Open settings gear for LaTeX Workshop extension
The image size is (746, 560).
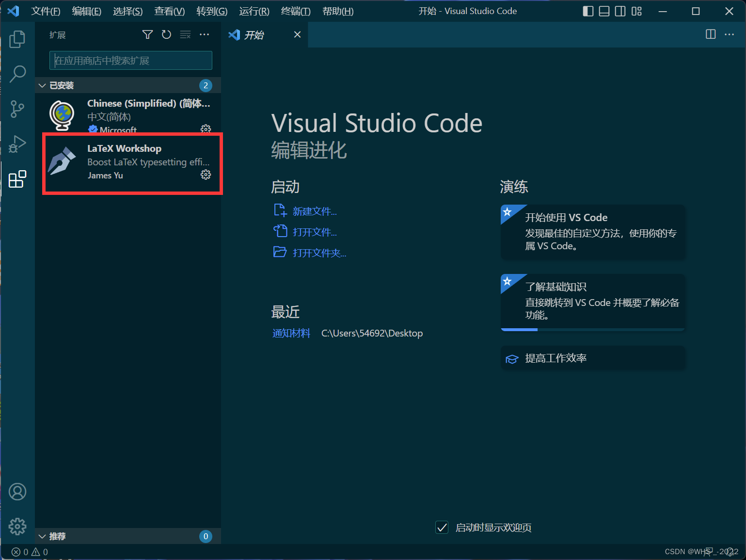click(x=206, y=175)
